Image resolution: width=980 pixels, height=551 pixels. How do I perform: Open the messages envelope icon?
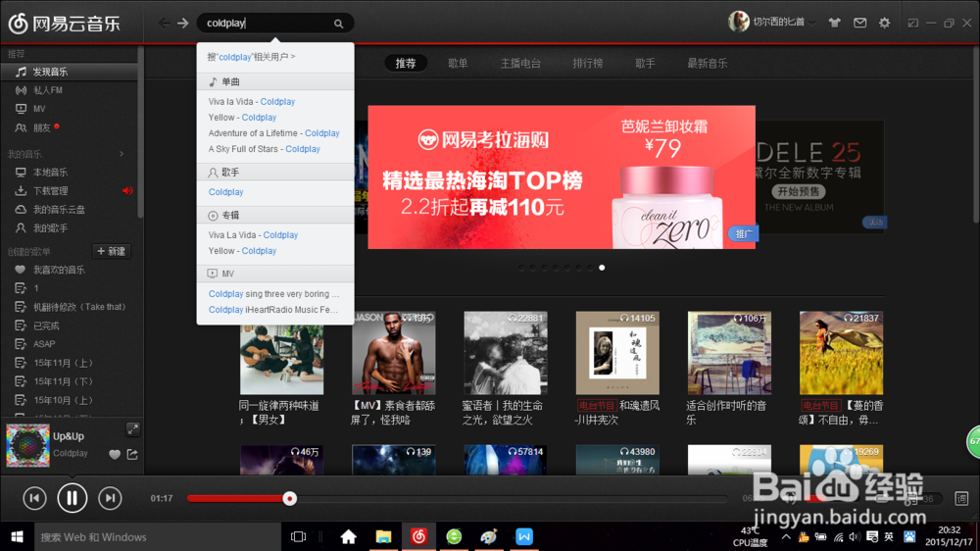(x=860, y=24)
